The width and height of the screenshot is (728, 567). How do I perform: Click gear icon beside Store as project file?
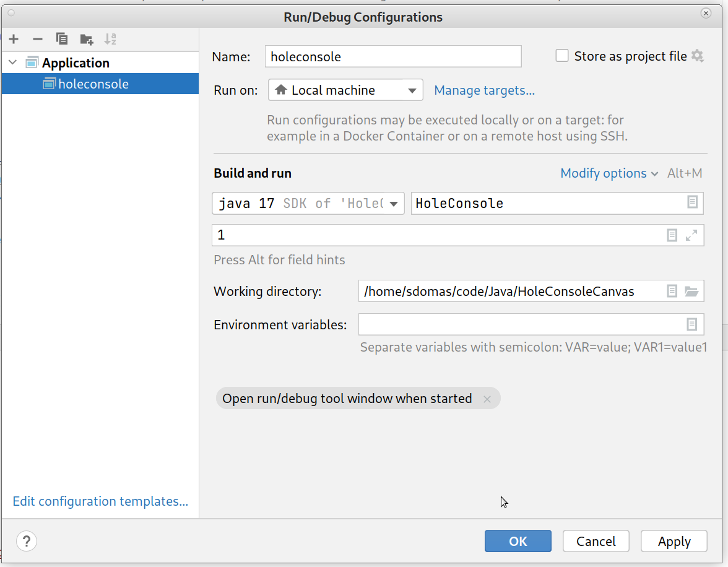698,56
